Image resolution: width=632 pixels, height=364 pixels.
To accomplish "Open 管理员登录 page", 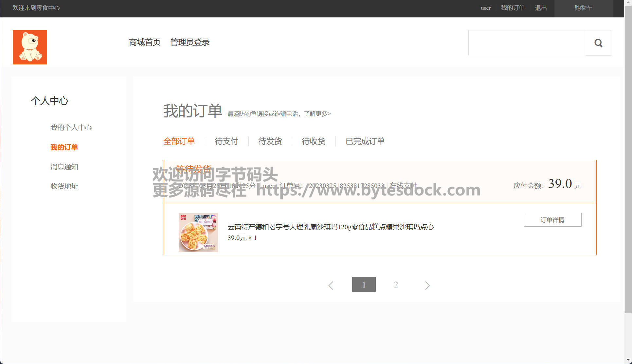I will pos(190,42).
